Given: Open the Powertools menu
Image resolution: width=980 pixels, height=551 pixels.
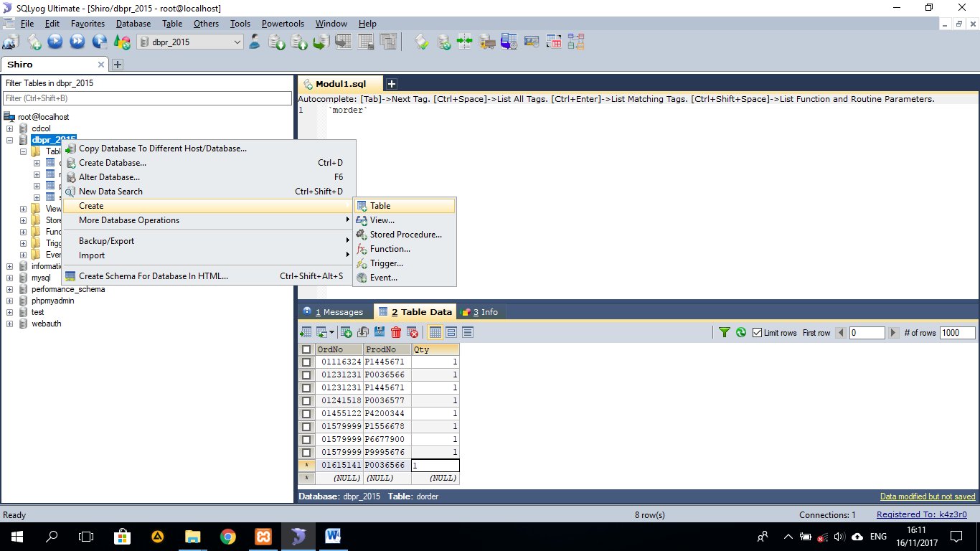Looking at the screenshot, I should coord(283,24).
